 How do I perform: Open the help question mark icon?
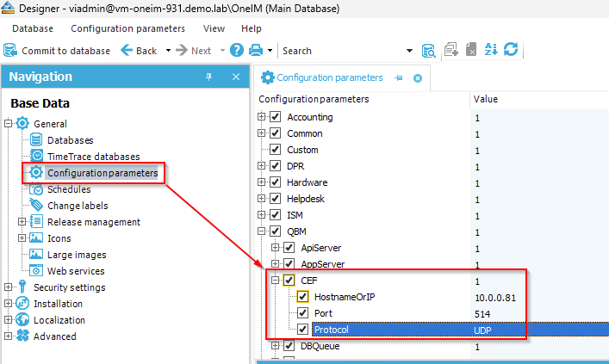237,50
